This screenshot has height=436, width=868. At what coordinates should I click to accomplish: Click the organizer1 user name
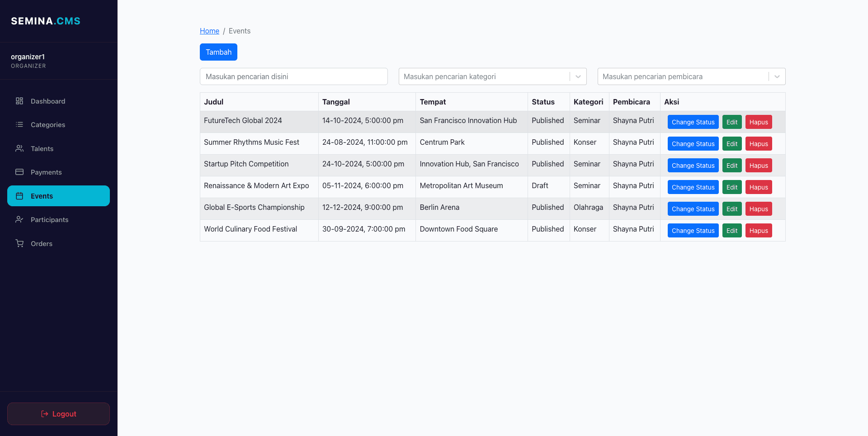click(28, 57)
